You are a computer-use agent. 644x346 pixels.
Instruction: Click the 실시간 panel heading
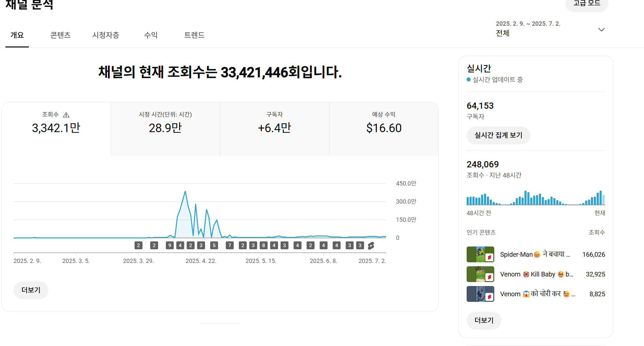point(479,69)
